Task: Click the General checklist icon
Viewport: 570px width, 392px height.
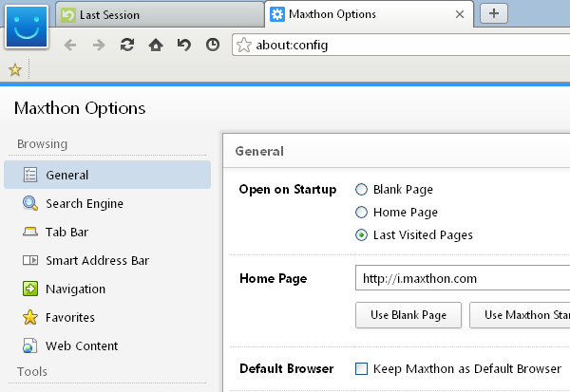Action: pyautogui.click(x=30, y=175)
